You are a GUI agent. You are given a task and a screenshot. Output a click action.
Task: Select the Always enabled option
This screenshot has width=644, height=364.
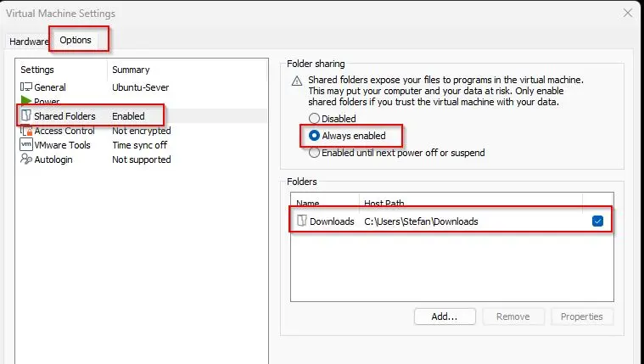(x=315, y=136)
